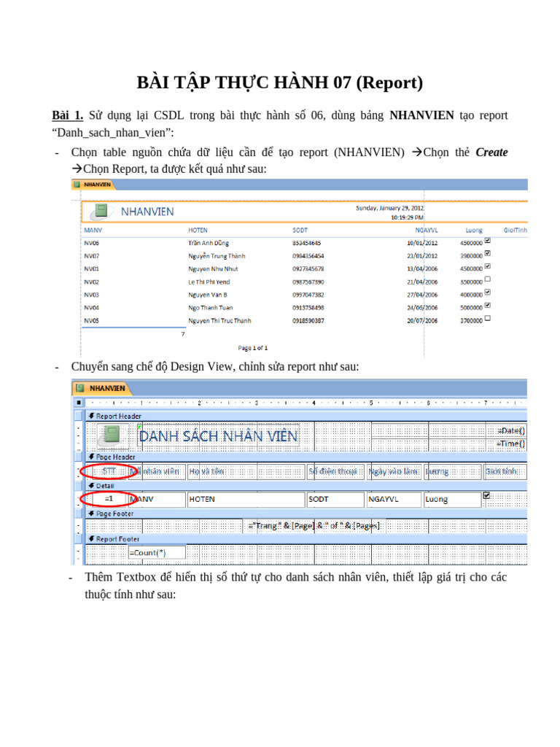
Task: Click the report logo icon beside the NHANVIEN title
Action: click(x=101, y=211)
